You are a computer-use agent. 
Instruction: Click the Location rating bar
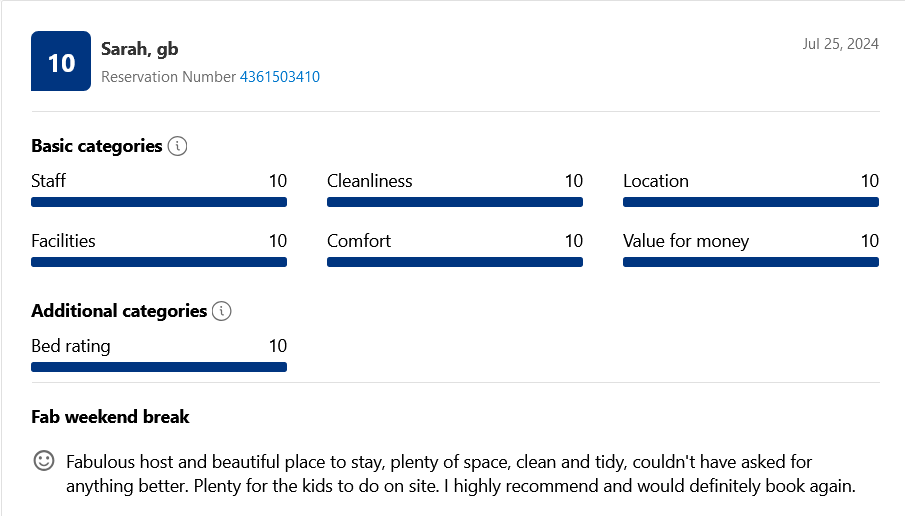coord(751,202)
